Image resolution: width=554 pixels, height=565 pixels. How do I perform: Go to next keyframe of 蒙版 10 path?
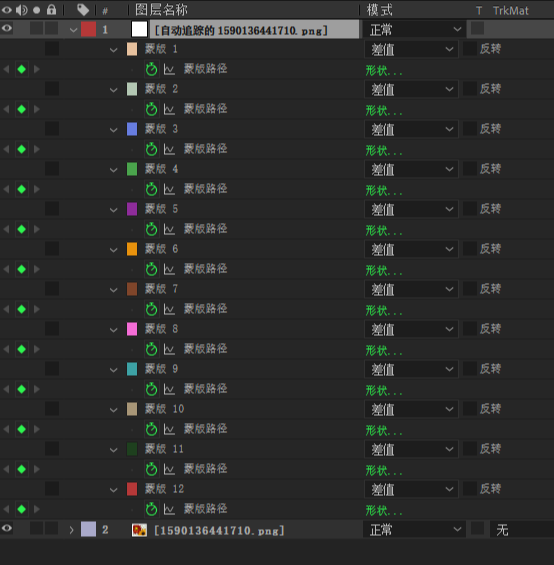[37, 429]
